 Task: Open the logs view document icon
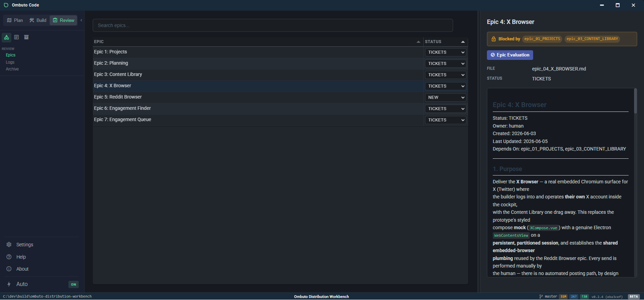16,37
